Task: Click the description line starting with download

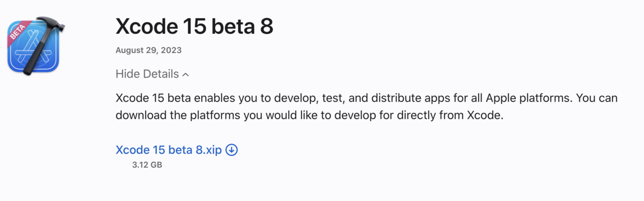Action: [x=310, y=115]
